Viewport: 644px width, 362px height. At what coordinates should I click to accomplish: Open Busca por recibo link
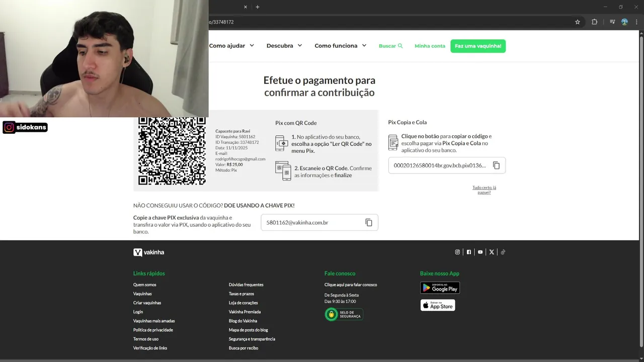244,348
